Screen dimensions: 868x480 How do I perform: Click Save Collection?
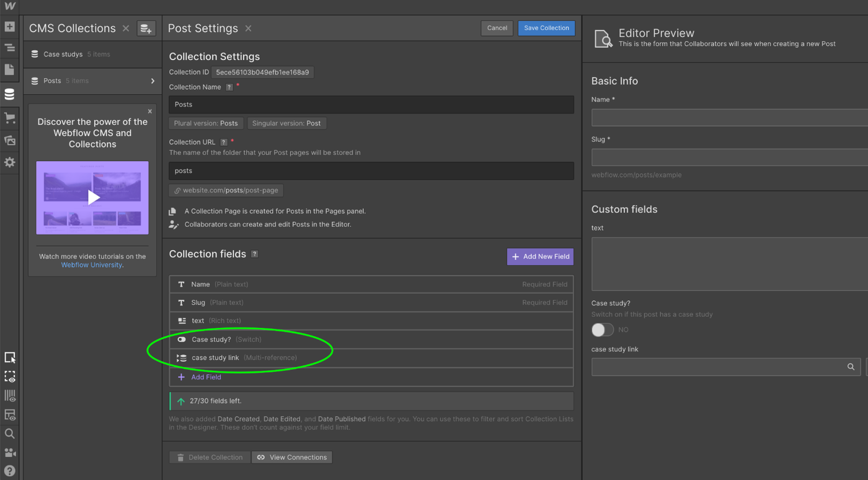point(546,28)
